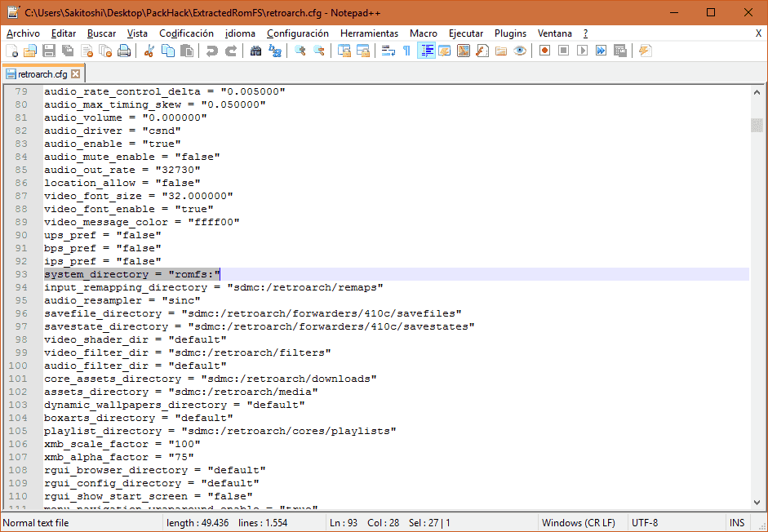Close the retroarch.cfg tab
Viewport: 768px width, 532px height.
coord(75,74)
